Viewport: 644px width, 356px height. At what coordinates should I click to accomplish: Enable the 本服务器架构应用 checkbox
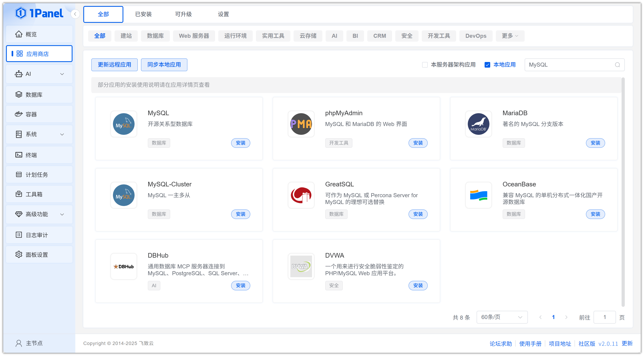pos(425,65)
